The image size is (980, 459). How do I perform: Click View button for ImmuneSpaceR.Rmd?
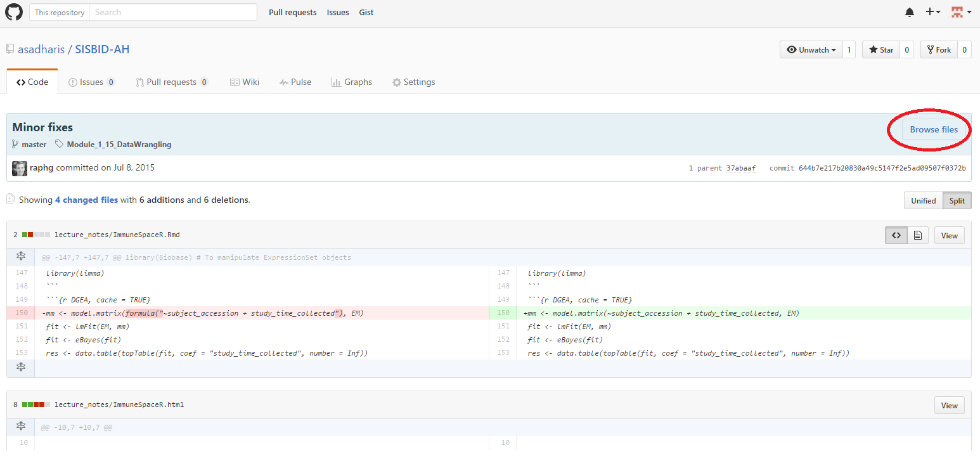pos(949,235)
